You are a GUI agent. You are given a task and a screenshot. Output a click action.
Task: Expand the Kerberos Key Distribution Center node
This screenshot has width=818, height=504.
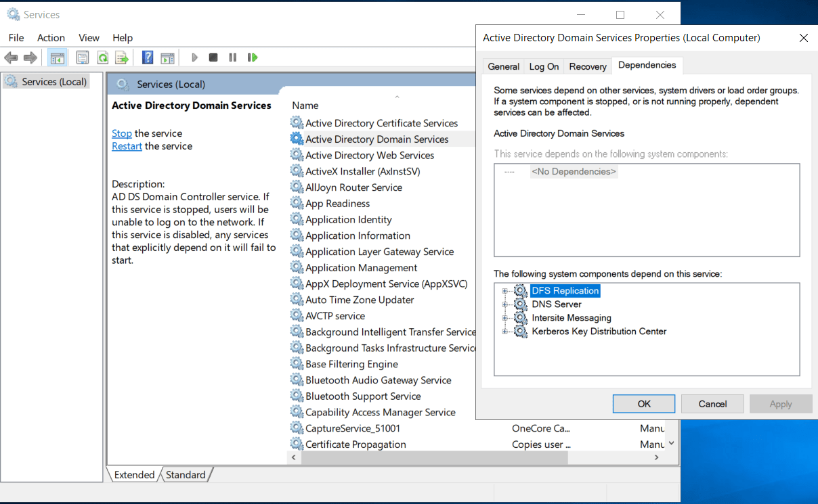tap(504, 331)
